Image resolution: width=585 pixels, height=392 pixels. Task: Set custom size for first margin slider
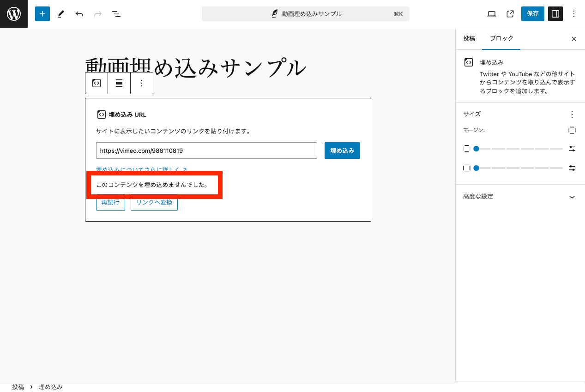click(x=572, y=149)
